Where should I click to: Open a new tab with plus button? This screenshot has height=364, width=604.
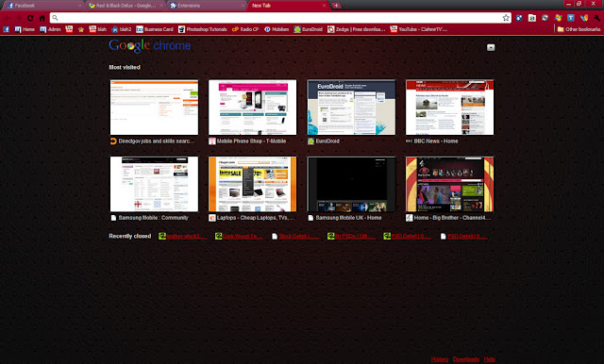coord(336,6)
